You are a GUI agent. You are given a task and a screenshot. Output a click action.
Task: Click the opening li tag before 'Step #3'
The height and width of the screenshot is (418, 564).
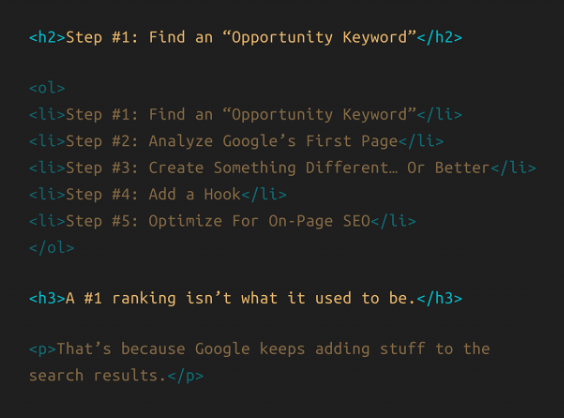pos(47,168)
